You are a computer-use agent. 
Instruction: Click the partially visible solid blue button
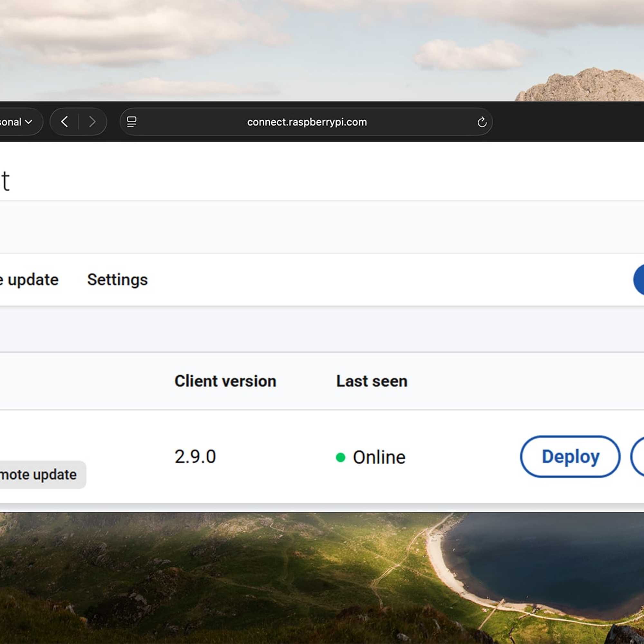point(639,280)
